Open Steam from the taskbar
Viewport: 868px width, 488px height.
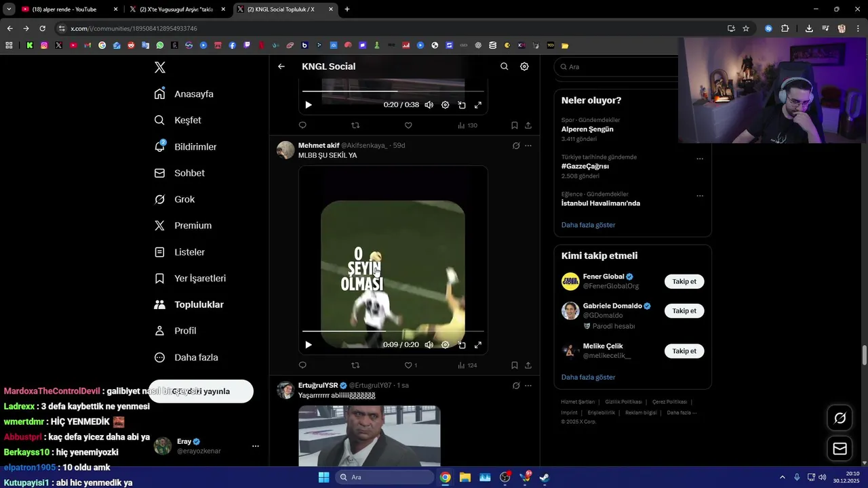pos(544,477)
